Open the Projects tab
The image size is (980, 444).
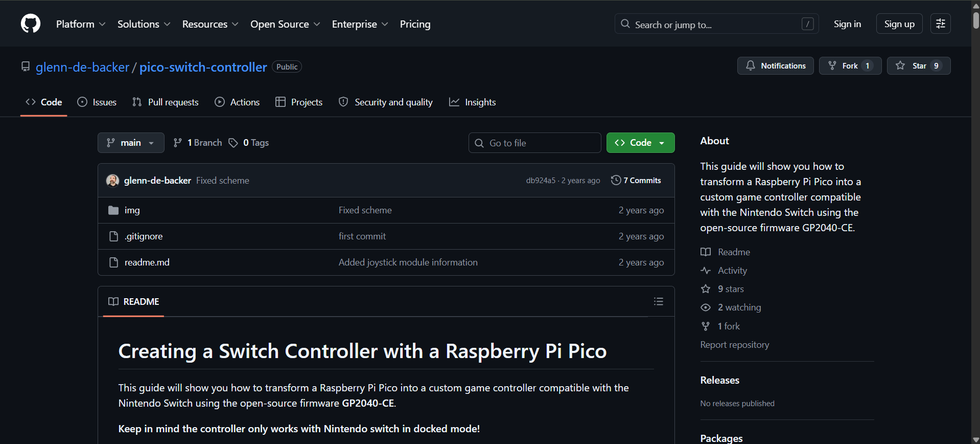pyautogui.click(x=298, y=102)
